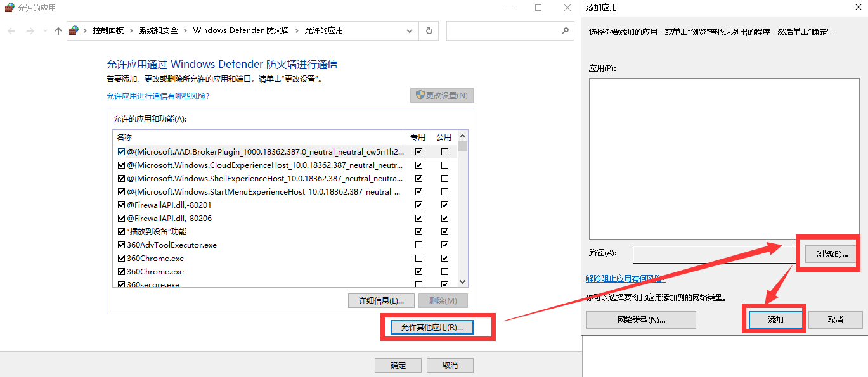
Task: Navigate up one level with the Up arrow
Action: (57, 30)
